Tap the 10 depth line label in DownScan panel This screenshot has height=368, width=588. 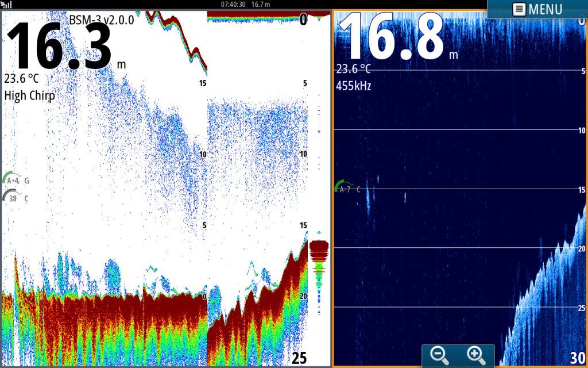[x=581, y=131]
